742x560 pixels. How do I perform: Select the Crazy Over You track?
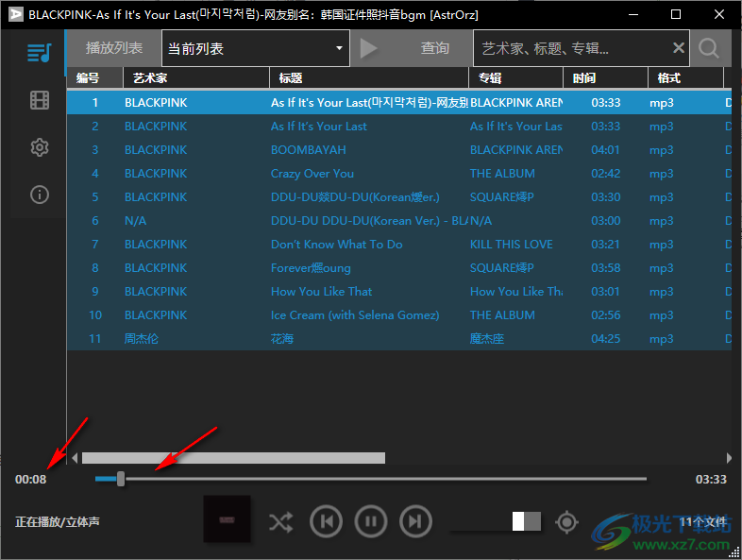399,174
